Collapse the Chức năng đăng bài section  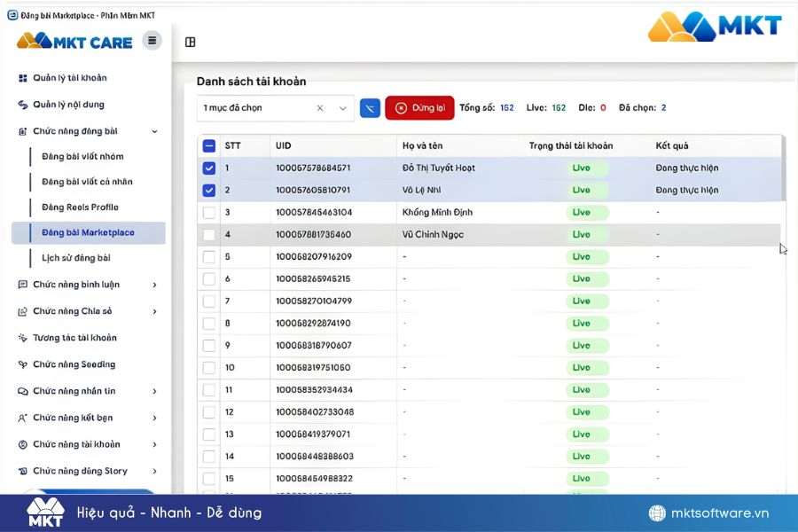(154, 131)
